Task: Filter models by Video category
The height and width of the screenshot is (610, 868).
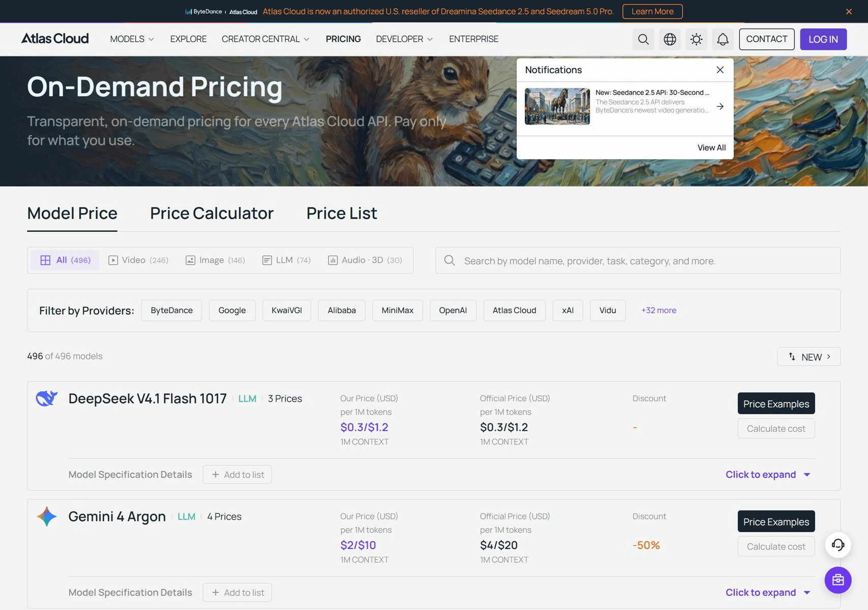Action: [x=138, y=260]
